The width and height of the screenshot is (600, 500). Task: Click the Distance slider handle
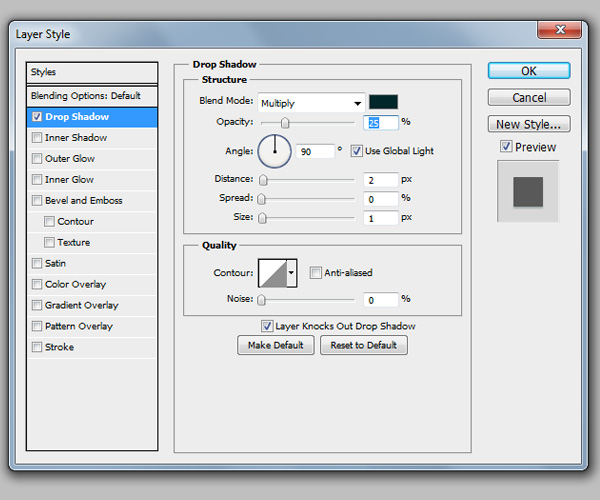coord(263,180)
